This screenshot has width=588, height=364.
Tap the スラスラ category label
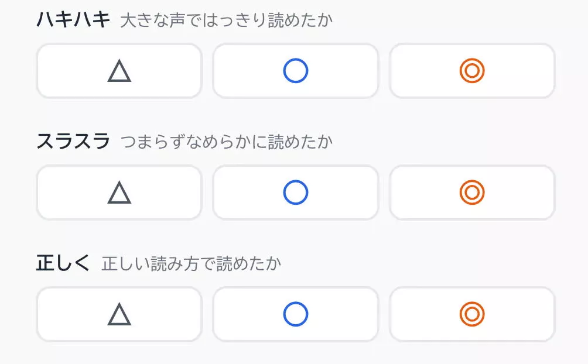click(72, 140)
